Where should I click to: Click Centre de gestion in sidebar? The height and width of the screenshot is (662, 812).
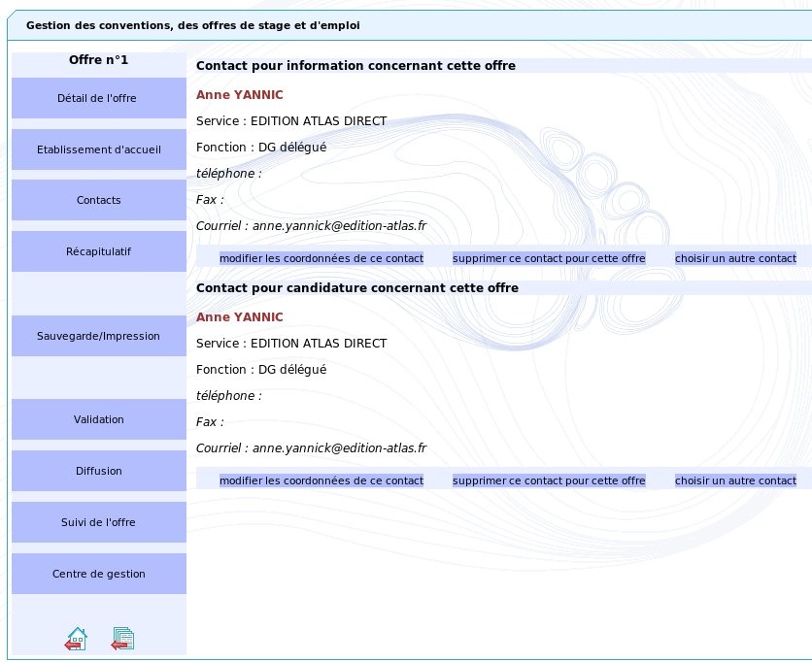click(x=98, y=574)
